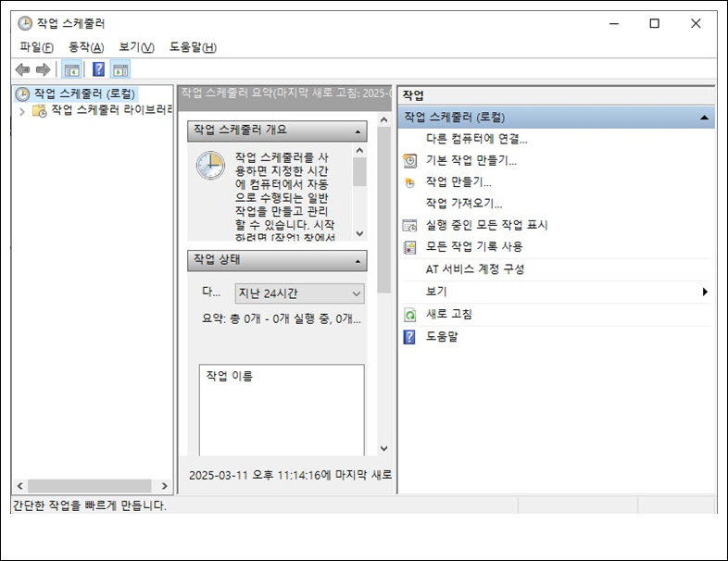The height and width of the screenshot is (561, 728).
Task: Click clock icon beside 작업 스케줄러 (로컬) tree node
Action: point(22,94)
